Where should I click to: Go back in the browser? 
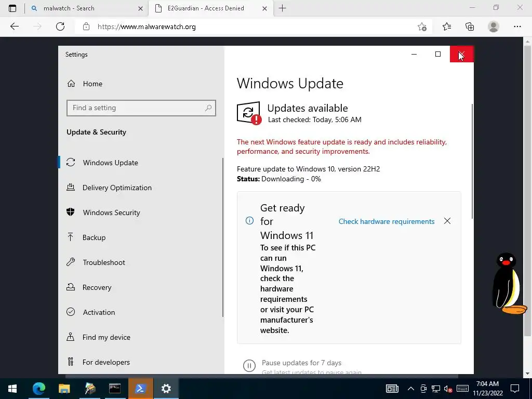pos(14,26)
